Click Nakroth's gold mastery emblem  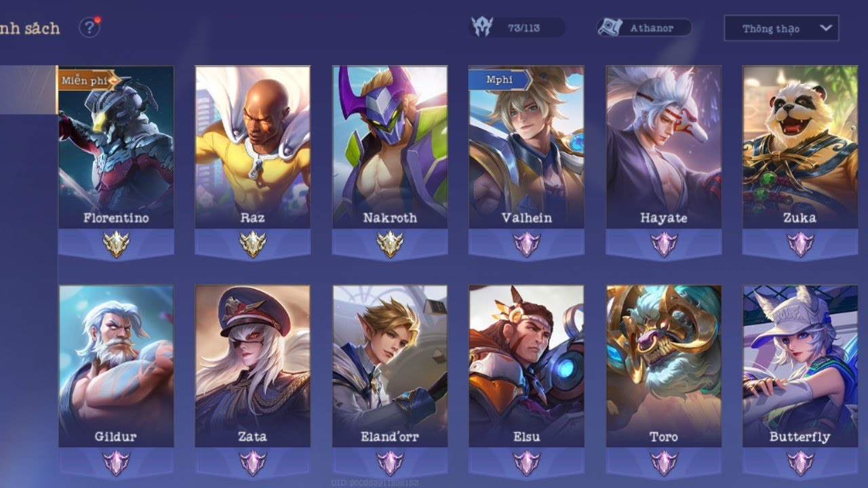tap(390, 245)
